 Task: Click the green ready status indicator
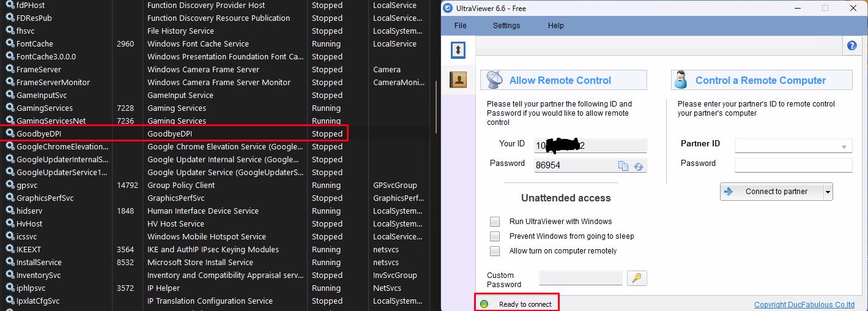[x=484, y=304]
